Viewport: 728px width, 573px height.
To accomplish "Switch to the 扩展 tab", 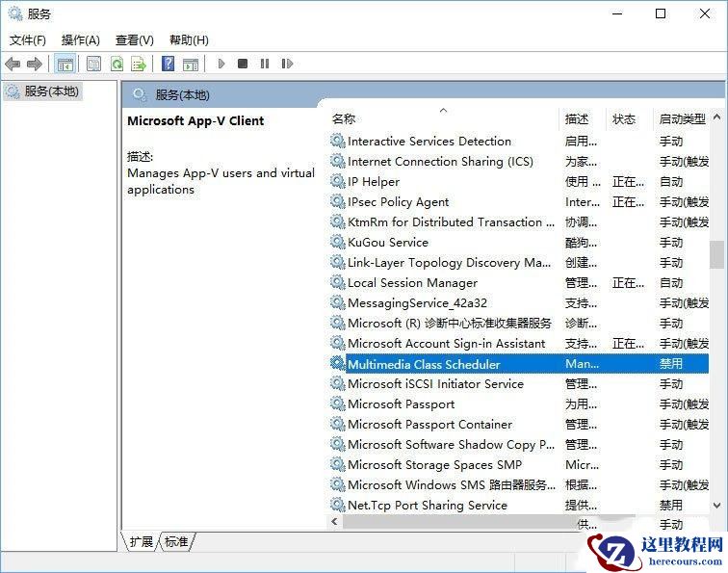I will 142,541.
